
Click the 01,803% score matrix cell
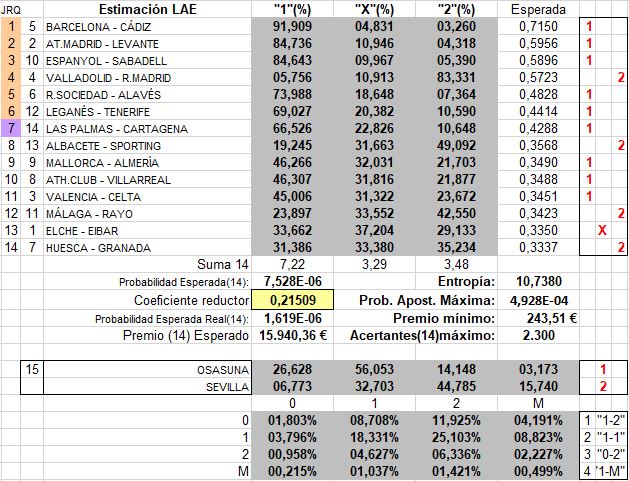point(292,420)
